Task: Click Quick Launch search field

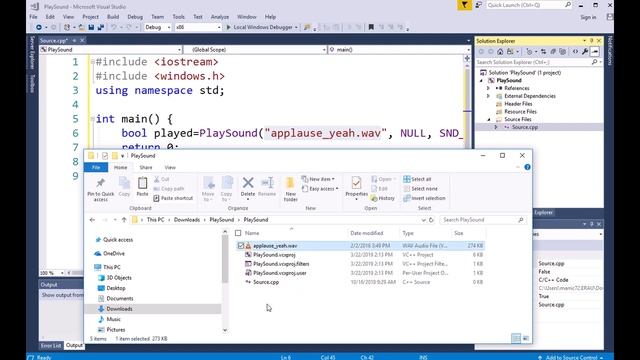Action: [529, 5]
